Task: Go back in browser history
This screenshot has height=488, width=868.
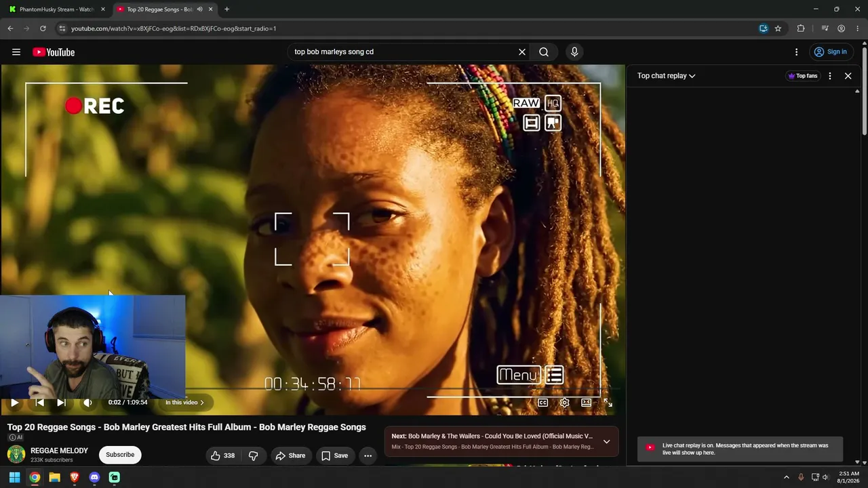Action: click(x=10, y=28)
